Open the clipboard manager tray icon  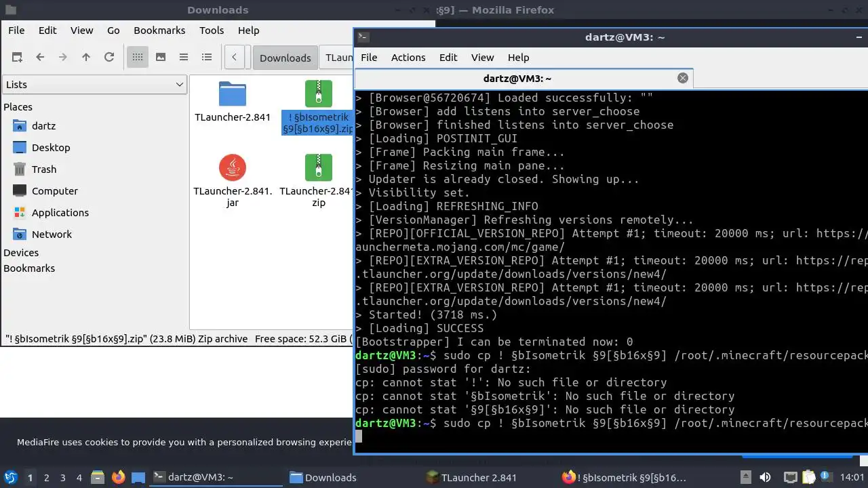(808, 477)
